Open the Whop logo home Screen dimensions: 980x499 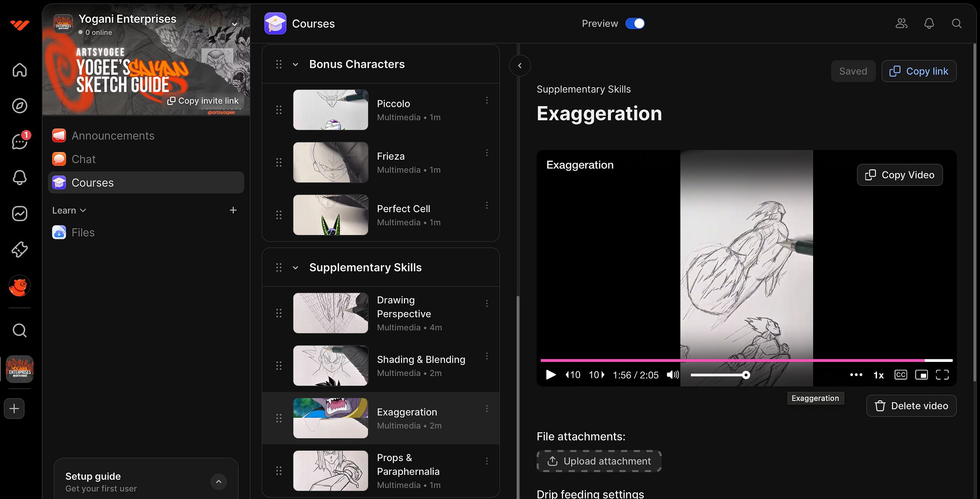(x=20, y=25)
